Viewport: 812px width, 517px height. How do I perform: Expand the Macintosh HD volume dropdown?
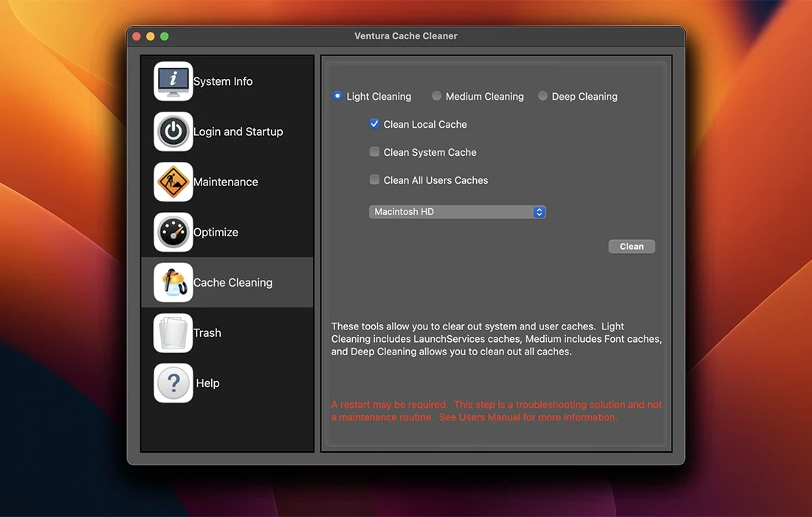pyautogui.click(x=457, y=212)
